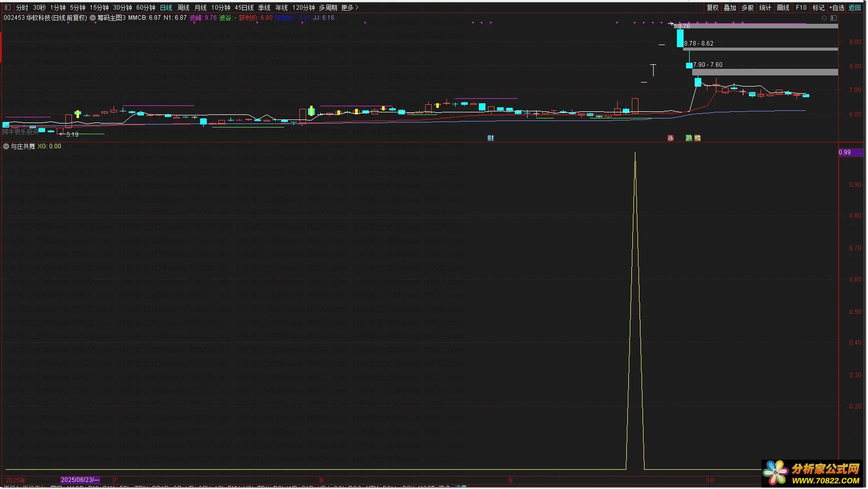
Task: Click the 筹码主图3 indicator name
Action: click(x=111, y=18)
